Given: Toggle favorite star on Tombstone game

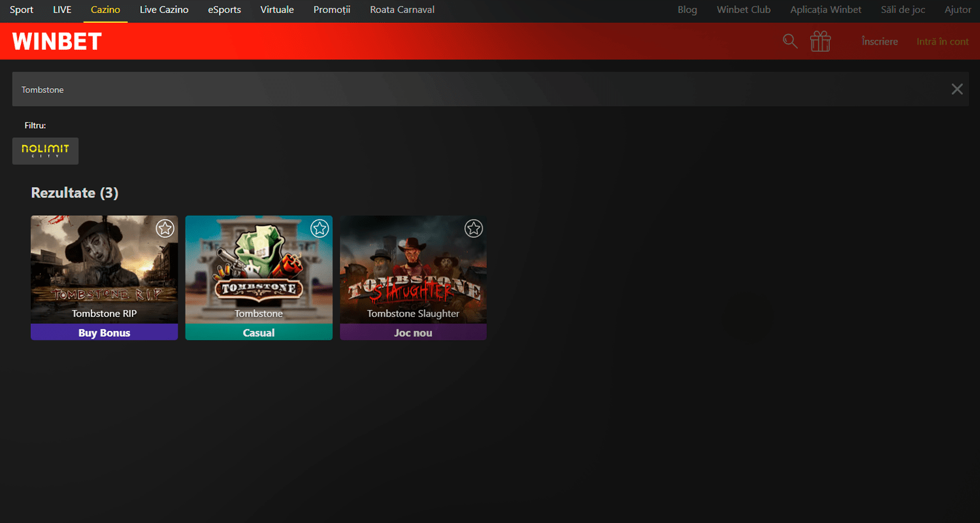Looking at the screenshot, I should pos(319,228).
